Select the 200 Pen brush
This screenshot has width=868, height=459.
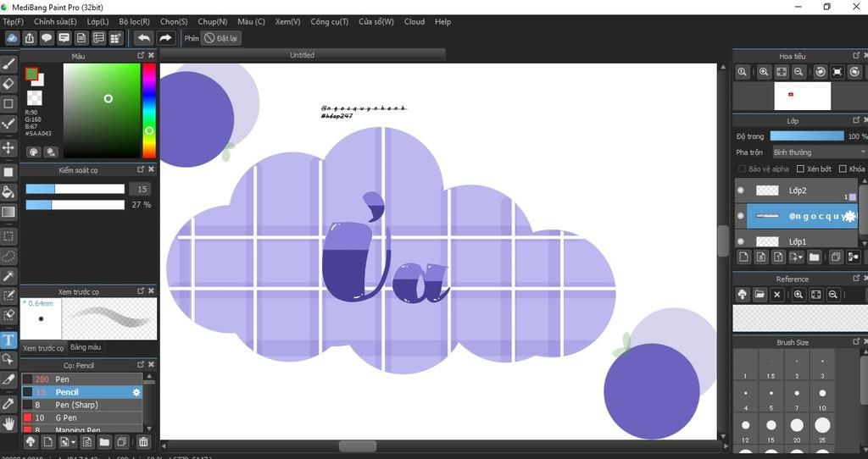(x=82, y=379)
